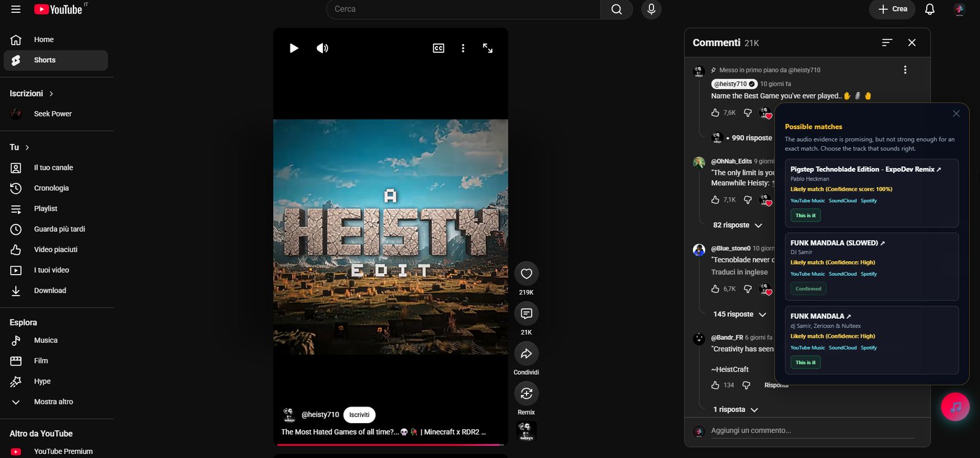The height and width of the screenshot is (458, 980).
Task: Open Cronologia from the sidebar
Action: coord(57,188)
